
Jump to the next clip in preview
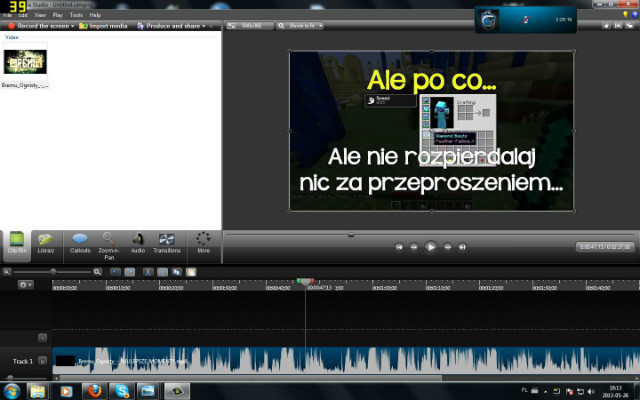[462, 247]
